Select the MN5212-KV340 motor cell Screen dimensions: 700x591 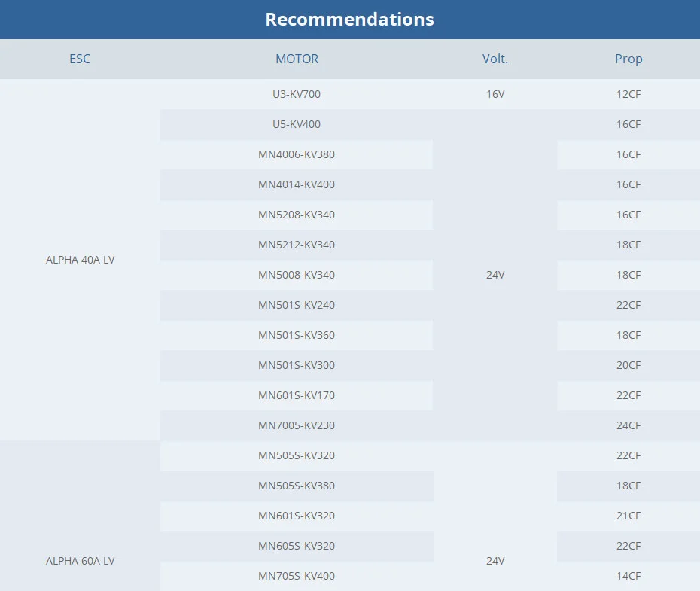[297, 245]
